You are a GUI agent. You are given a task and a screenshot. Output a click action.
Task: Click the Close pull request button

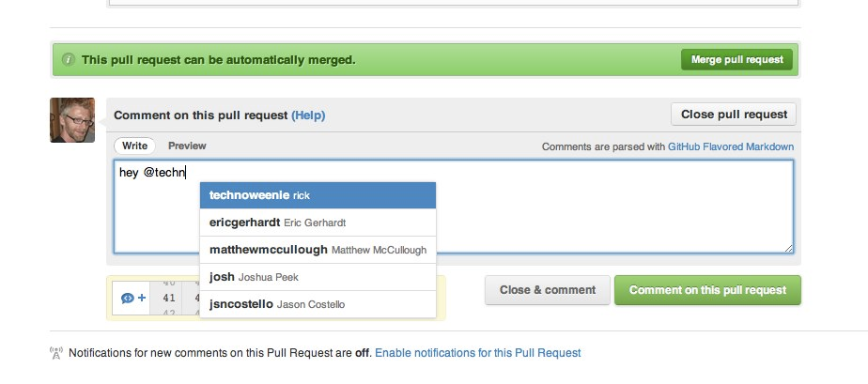click(x=734, y=114)
